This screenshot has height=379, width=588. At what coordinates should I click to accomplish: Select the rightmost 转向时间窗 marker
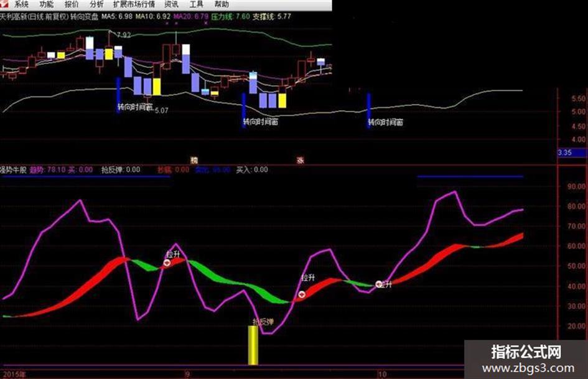pyautogui.click(x=386, y=122)
